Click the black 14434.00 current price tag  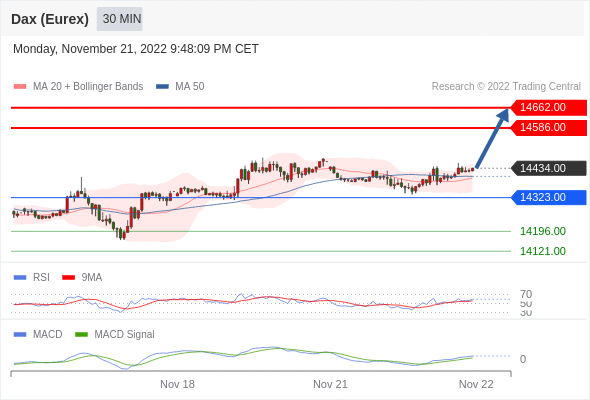[549, 168]
